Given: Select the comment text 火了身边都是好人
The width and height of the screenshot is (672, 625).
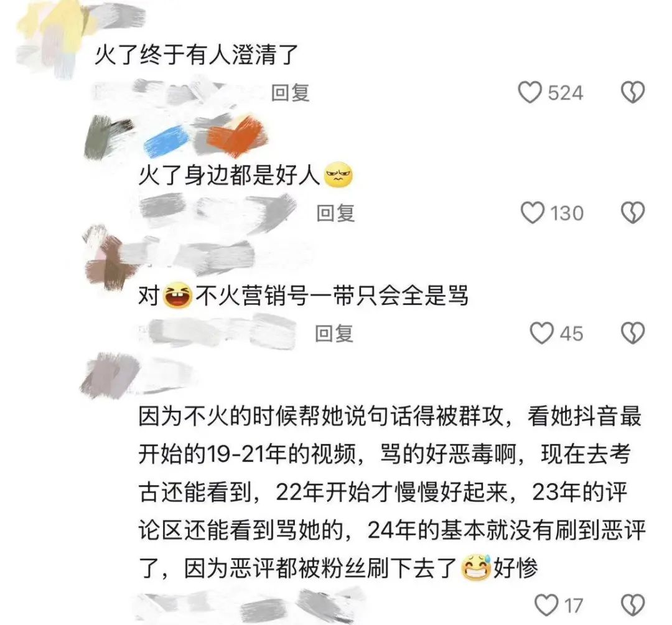Looking at the screenshot, I should 246,176.
